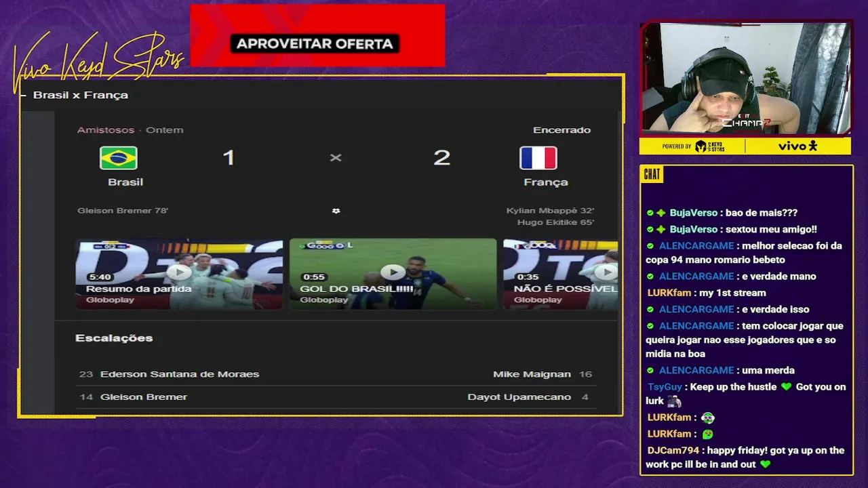This screenshot has width=868, height=488.
Task: Click BujaVerso's 'bao de mais' message
Action: click(x=760, y=213)
